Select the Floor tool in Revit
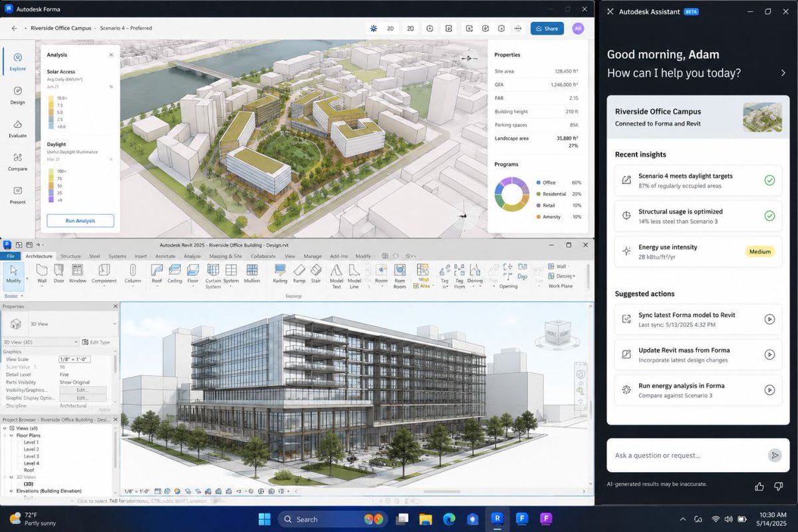The image size is (798, 532). pyautogui.click(x=193, y=274)
